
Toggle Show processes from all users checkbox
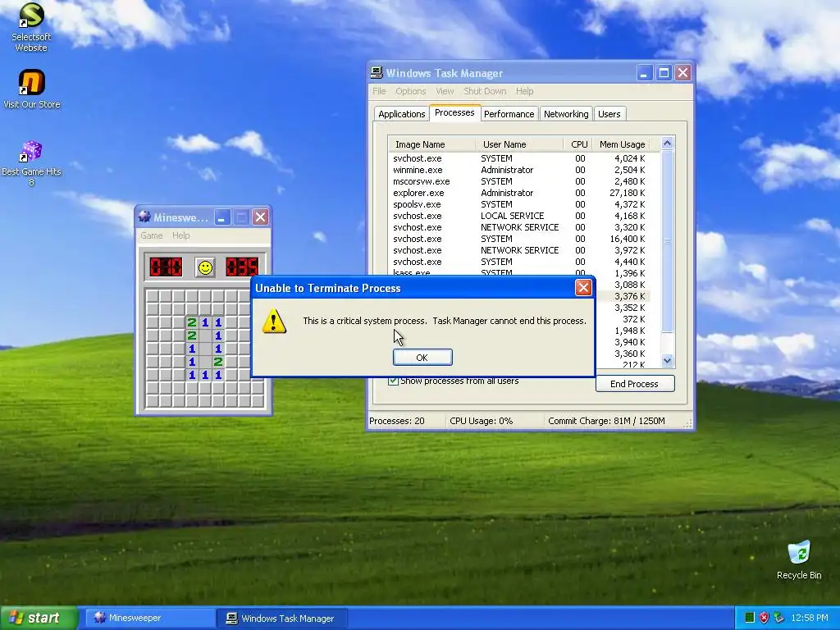pyautogui.click(x=393, y=381)
